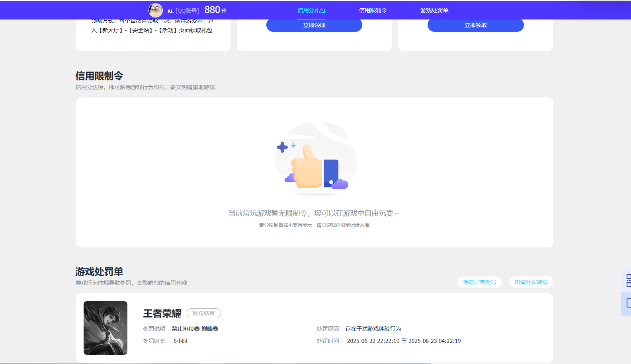
Task: Open the 信用分礼包 tab
Action: point(311,10)
